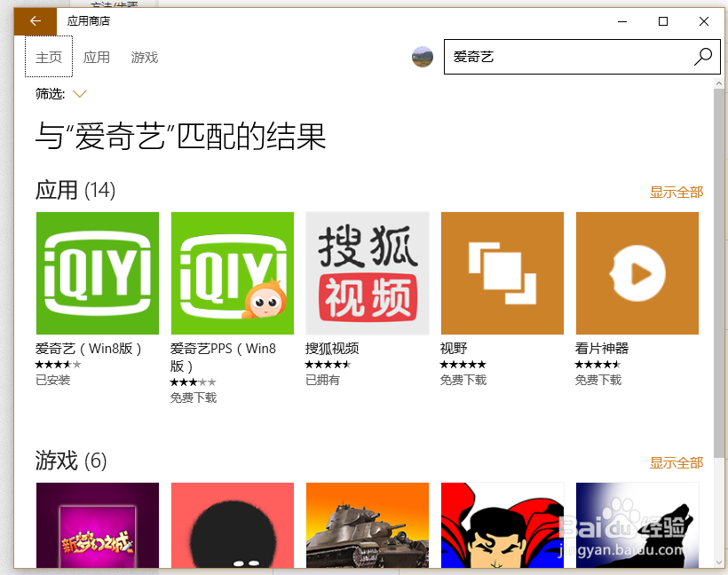
Task: Click 免费下载 under 爱奇艺PPS
Action: coord(194,398)
